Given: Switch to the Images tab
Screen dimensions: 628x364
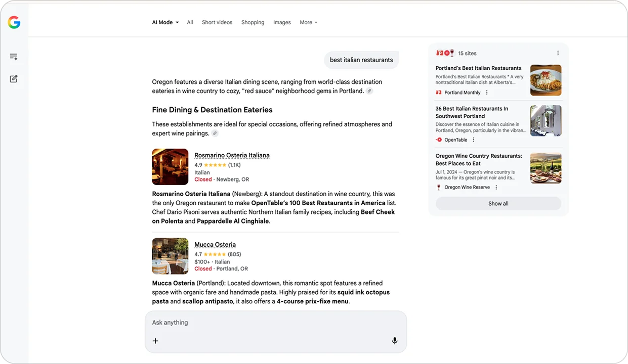Looking at the screenshot, I should 282,22.
